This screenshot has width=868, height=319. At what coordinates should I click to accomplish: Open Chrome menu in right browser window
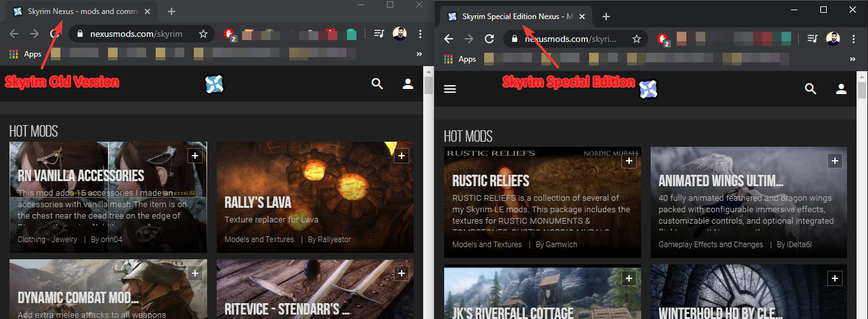(x=854, y=39)
